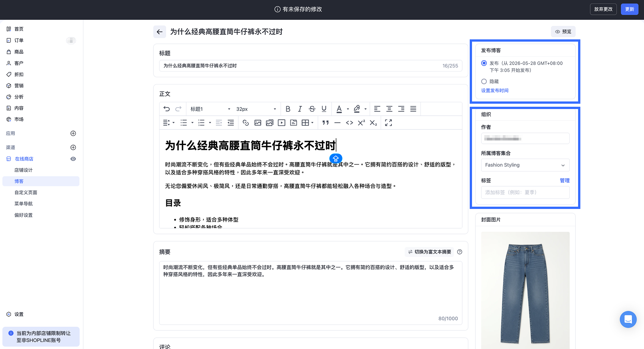Viewport: 644px width, 349px height.
Task: Insert a video
Action: pos(281,123)
